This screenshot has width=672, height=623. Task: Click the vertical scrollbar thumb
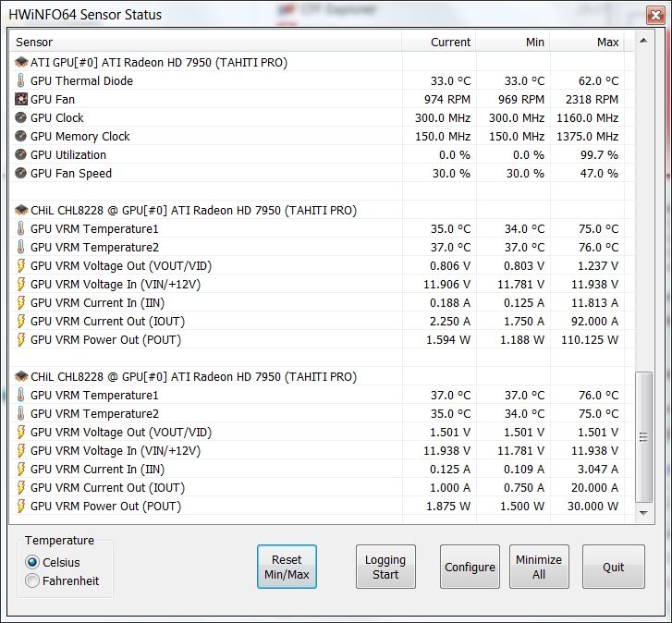click(643, 436)
